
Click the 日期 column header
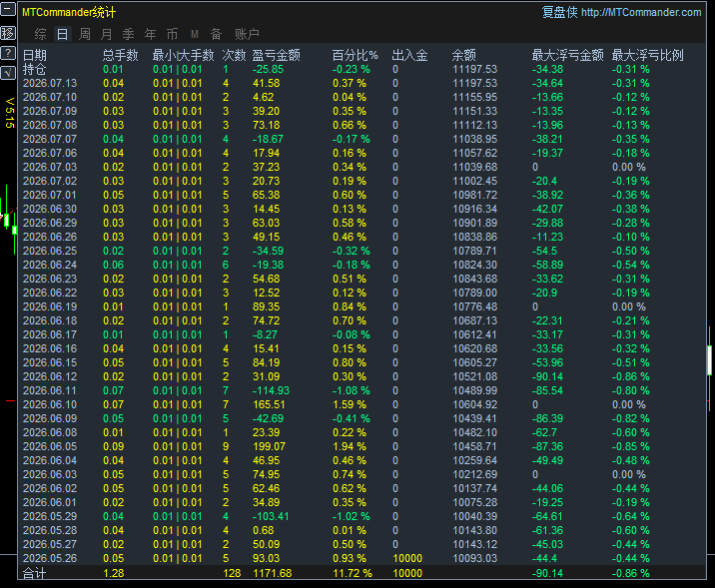[x=35, y=56]
